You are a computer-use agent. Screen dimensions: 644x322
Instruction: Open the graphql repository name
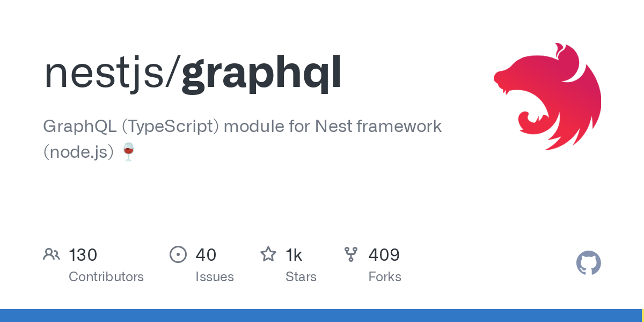261,75
